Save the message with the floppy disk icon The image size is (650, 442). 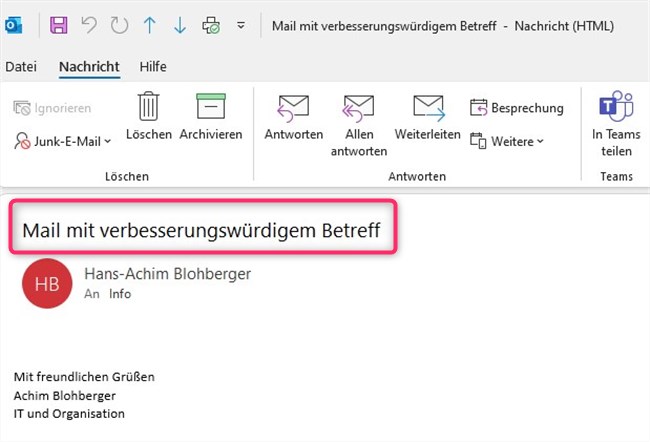click(59, 25)
